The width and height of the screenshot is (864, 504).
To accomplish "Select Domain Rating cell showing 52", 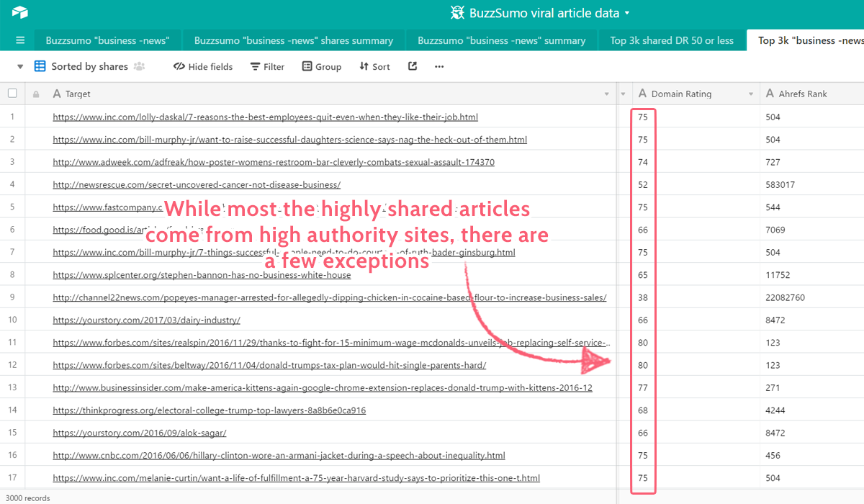I will [x=695, y=185].
